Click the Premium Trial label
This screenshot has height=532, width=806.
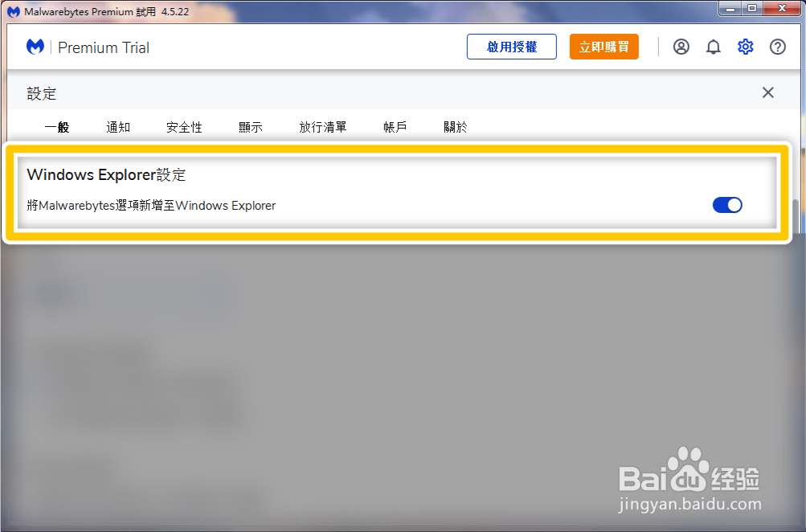104,47
